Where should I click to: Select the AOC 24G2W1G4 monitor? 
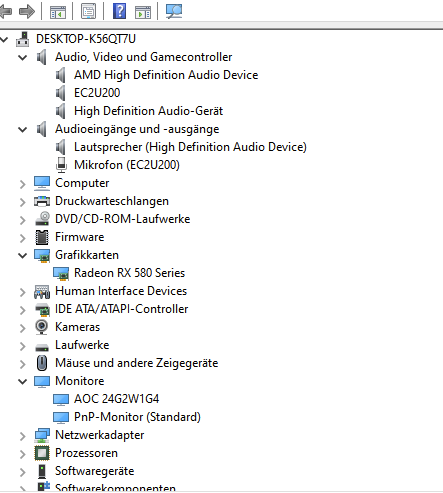click(116, 399)
